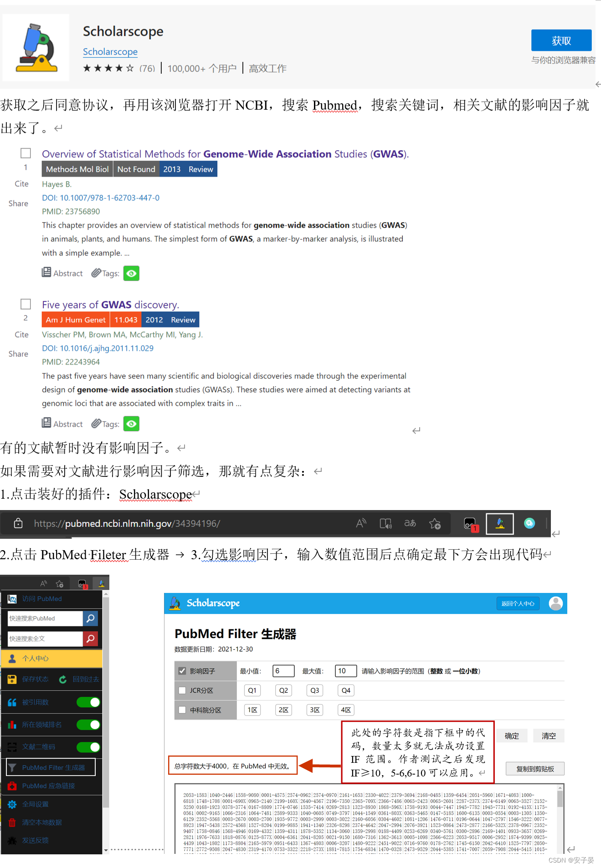Click the 返回个人中心 button
The height and width of the screenshot is (868, 601).
tap(518, 603)
